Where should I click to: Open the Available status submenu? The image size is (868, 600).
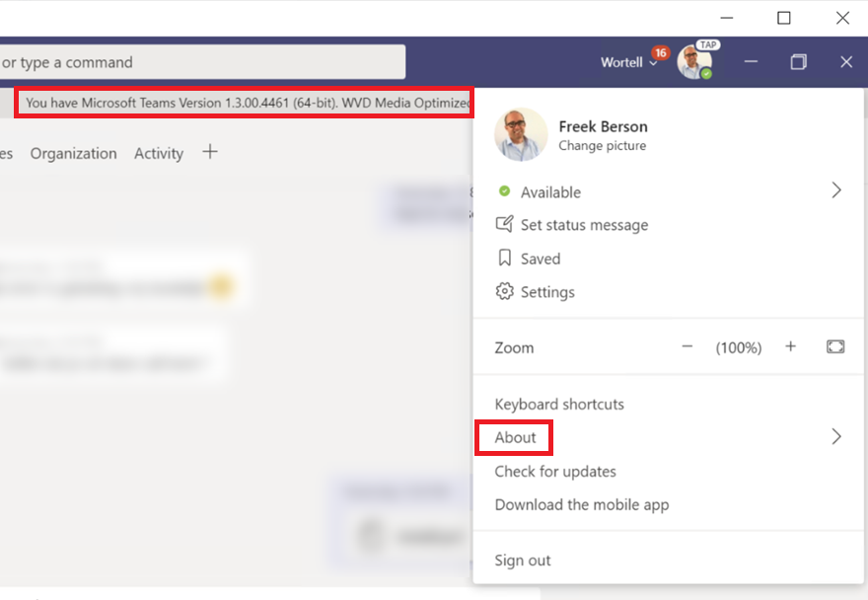(668, 191)
